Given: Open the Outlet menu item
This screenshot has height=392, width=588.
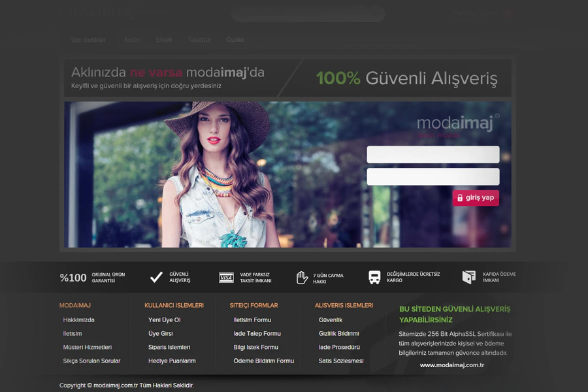Looking at the screenshot, I should (235, 39).
